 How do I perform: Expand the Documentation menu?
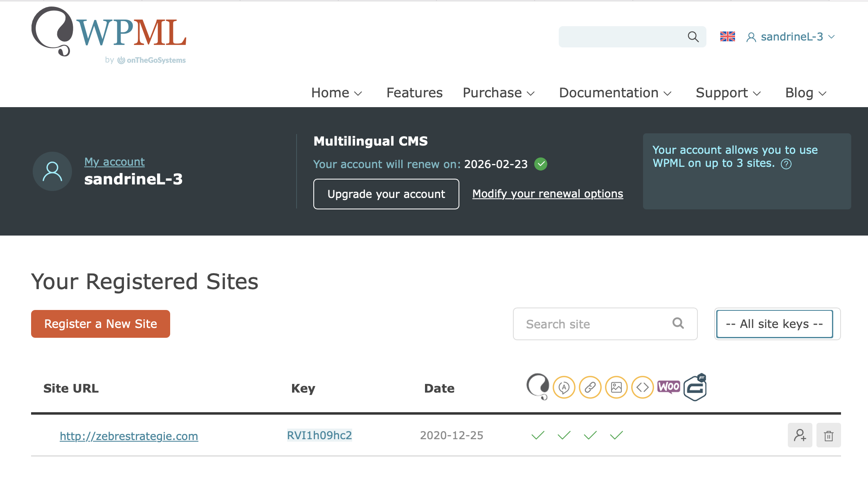pos(615,93)
